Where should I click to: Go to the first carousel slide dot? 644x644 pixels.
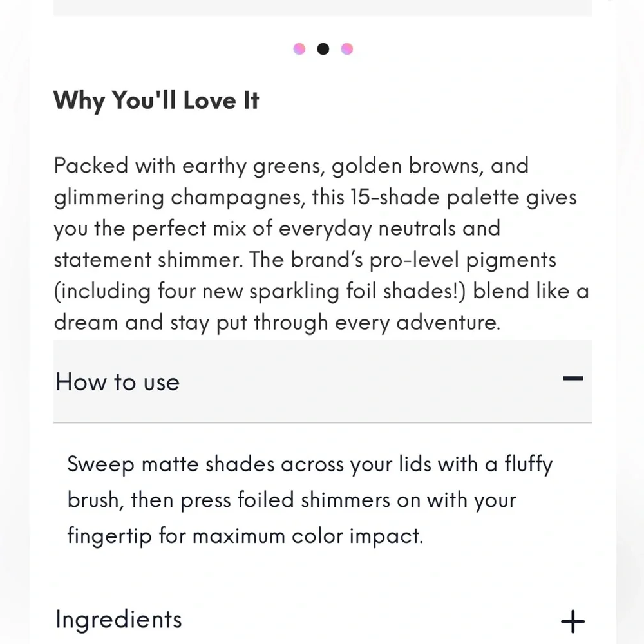pos(299,49)
